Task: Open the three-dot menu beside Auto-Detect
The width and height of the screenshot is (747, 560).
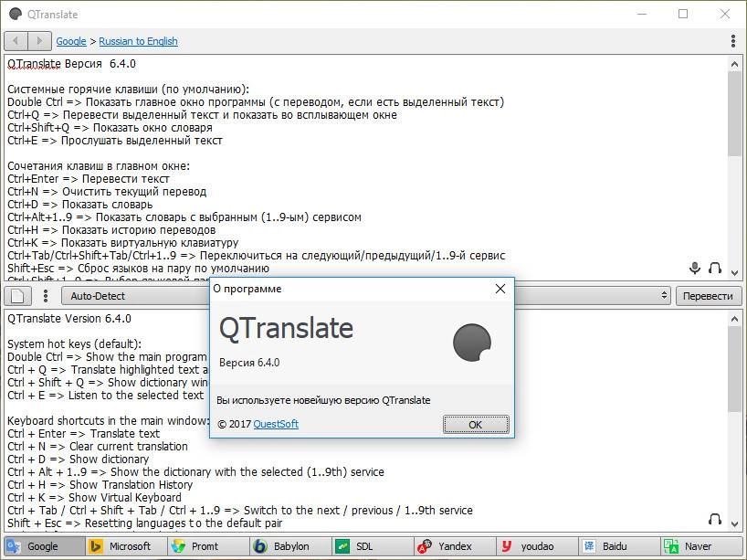Action: 46,296
